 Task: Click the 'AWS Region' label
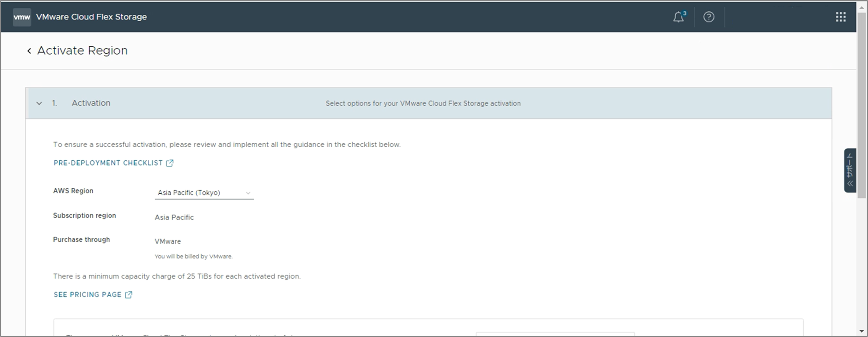click(x=73, y=191)
